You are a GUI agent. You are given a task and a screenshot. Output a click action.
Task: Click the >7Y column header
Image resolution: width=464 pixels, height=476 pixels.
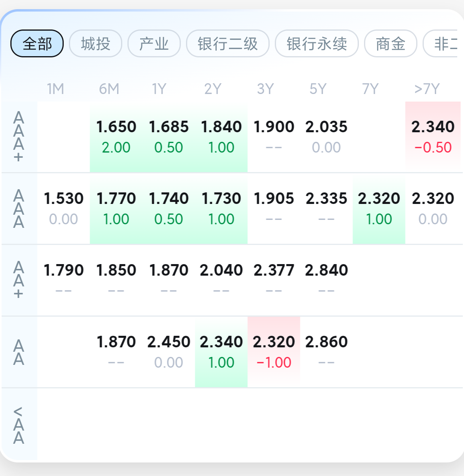[x=427, y=89]
